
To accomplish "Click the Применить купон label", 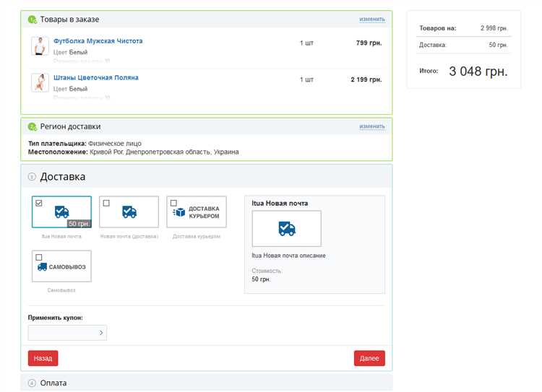I will 56,318.
